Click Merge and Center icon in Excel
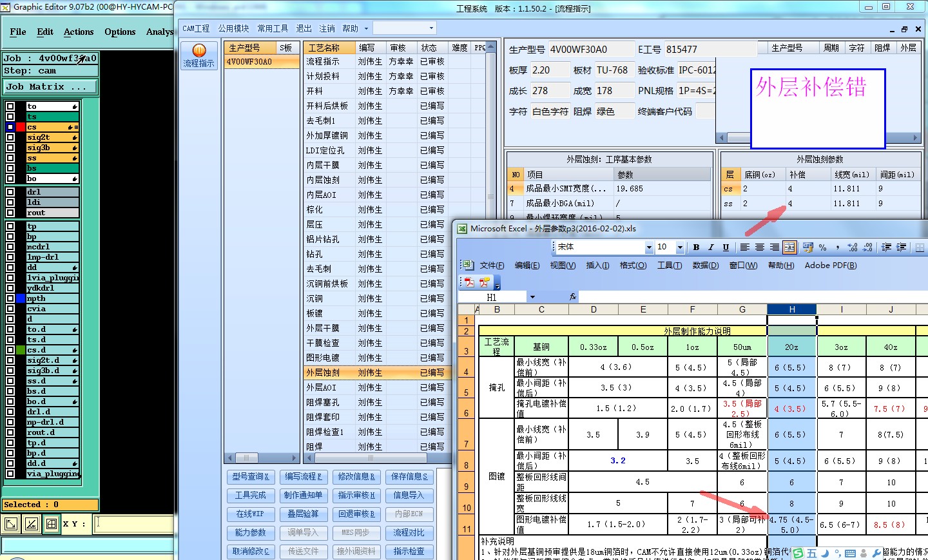 pyautogui.click(x=790, y=247)
